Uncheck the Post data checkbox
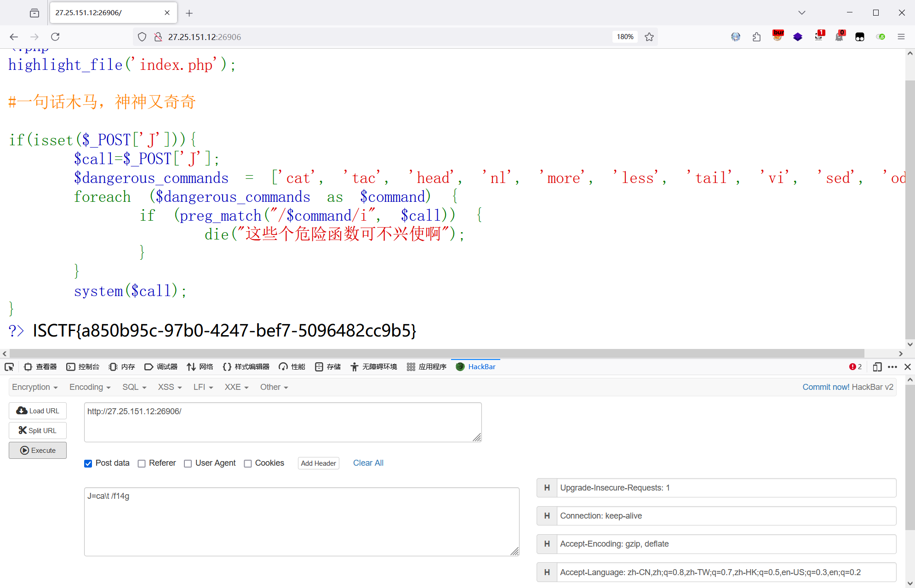Screen dimensions: 915x588 point(88,463)
